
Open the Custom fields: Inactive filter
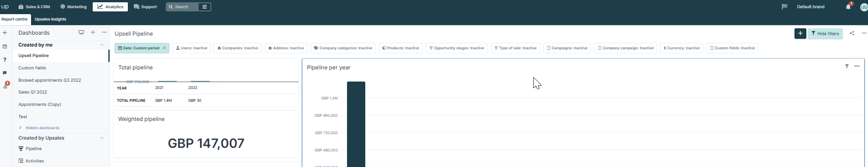pos(732,48)
